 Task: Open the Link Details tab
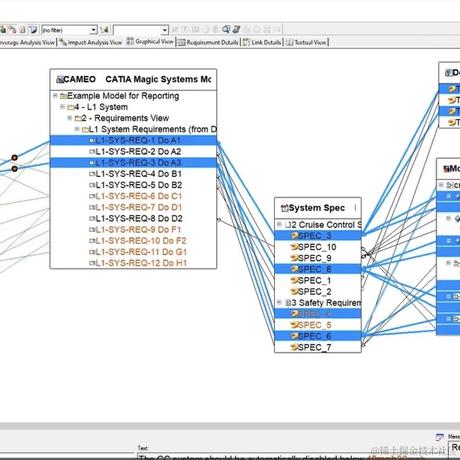262,42
